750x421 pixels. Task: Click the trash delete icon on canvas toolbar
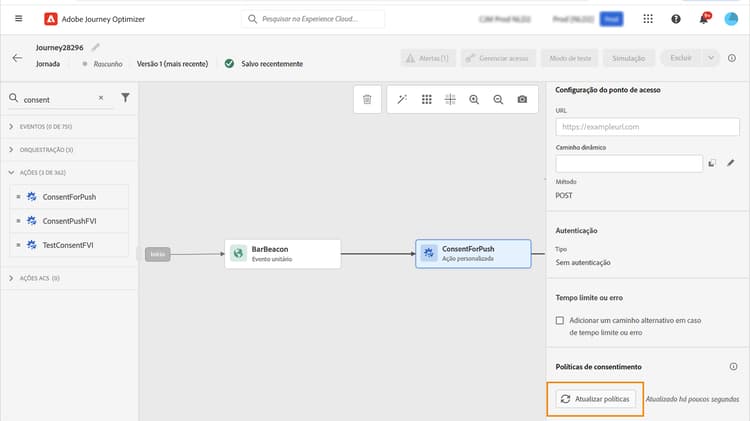tap(367, 99)
